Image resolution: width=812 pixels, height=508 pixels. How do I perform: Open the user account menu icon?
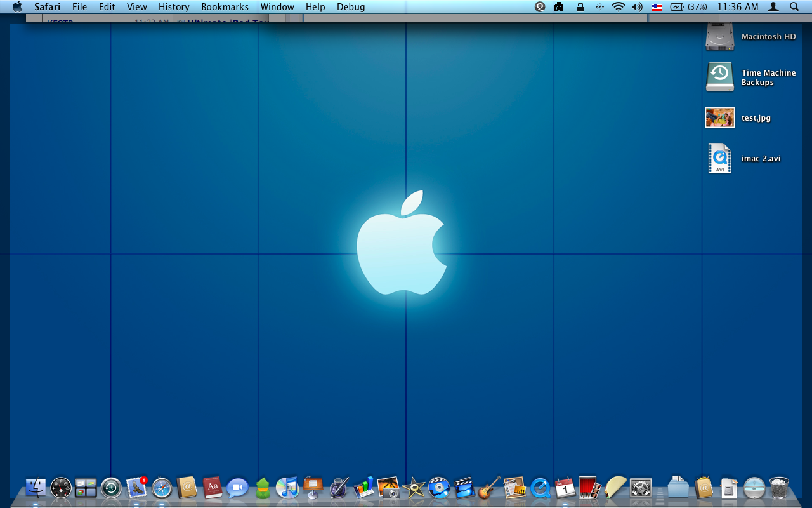[773, 7]
